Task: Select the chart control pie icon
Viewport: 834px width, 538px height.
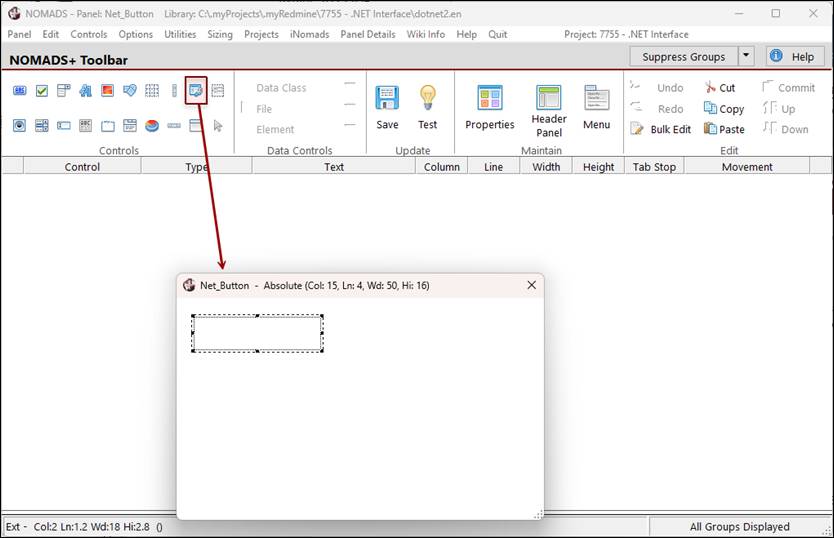Action: [x=152, y=126]
